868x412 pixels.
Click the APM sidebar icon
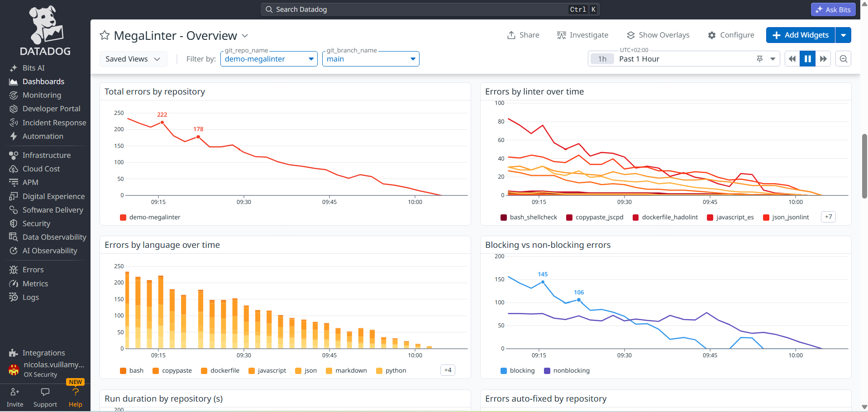click(x=14, y=182)
